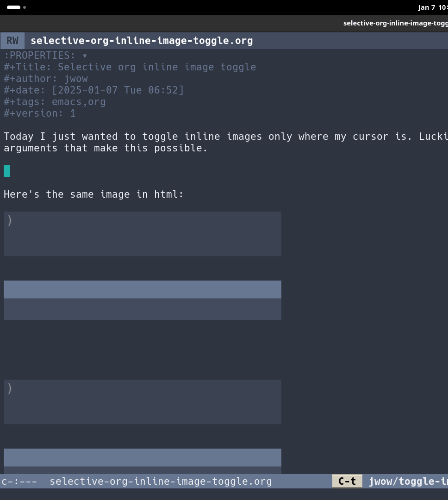The height and width of the screenshot is (500, 448).
Task: Click the RW read-write indicator
Action: 12,41
